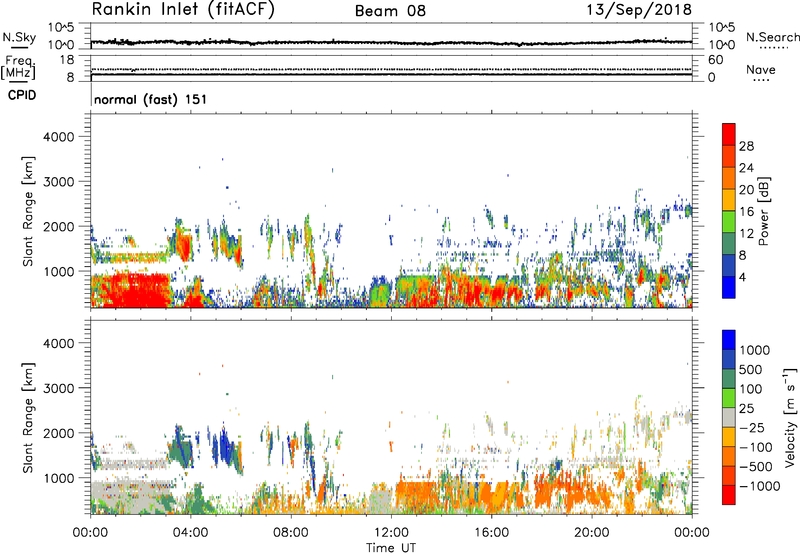Click the 'Velocity [m s-1]' colorbar label
The image size is (800, 554).
point(790,417)
